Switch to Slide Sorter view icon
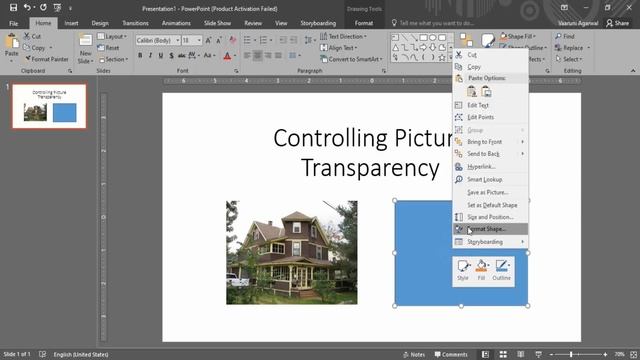The height and width of the screenshot is (360, 640). click(x=503, y=354)
